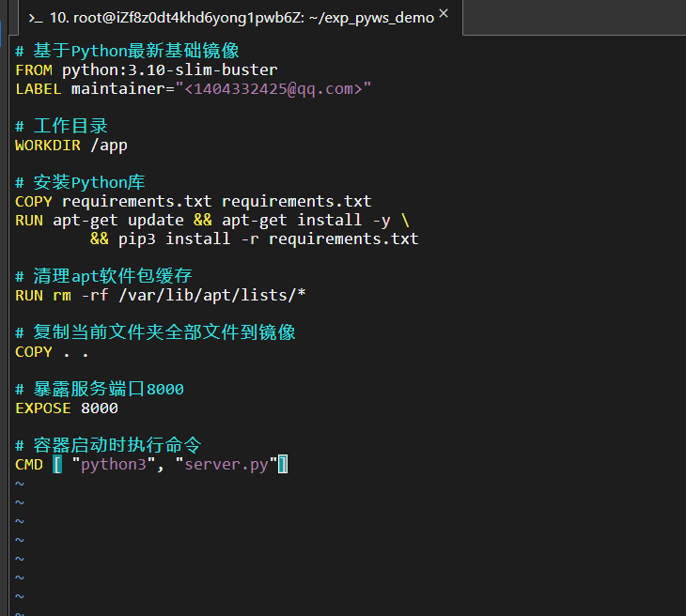
Task: Select the terminal tab root@iZf8z0dt4khd6yong1pwb6Z
Action: (241, 18)
